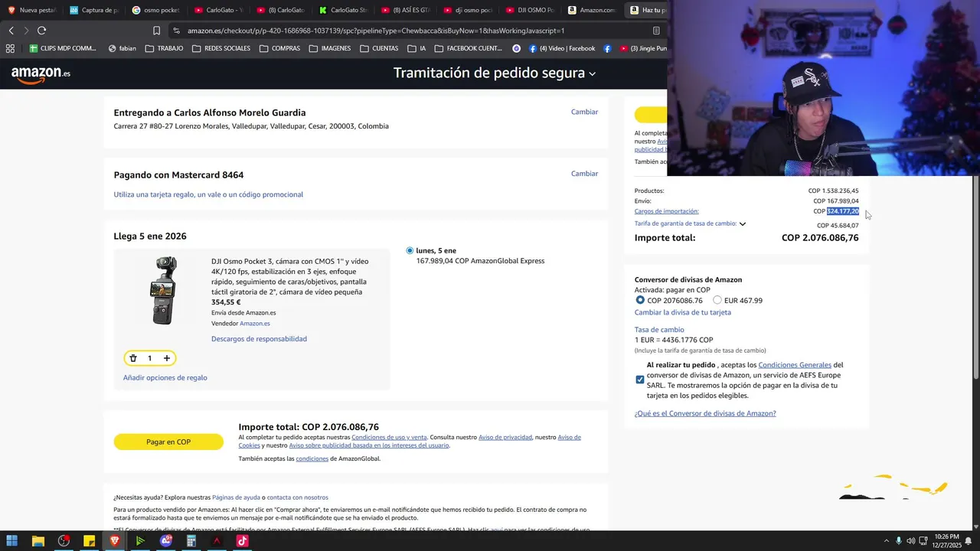
Task: Open the network icon in system tray
Action: coord(923,541)
